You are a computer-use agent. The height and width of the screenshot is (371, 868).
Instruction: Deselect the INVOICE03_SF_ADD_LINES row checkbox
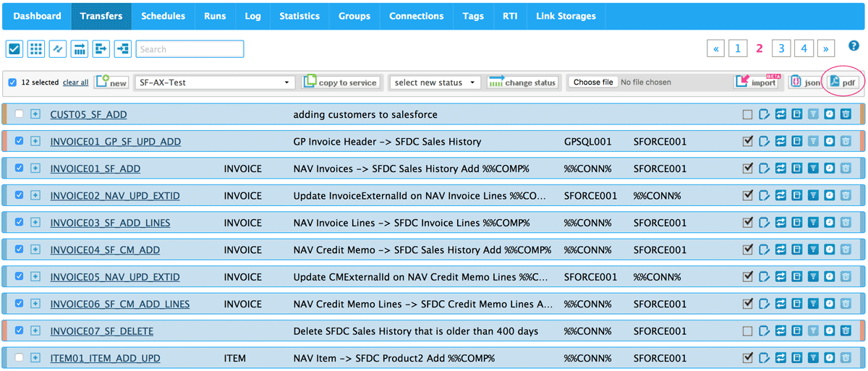[20, 223]
